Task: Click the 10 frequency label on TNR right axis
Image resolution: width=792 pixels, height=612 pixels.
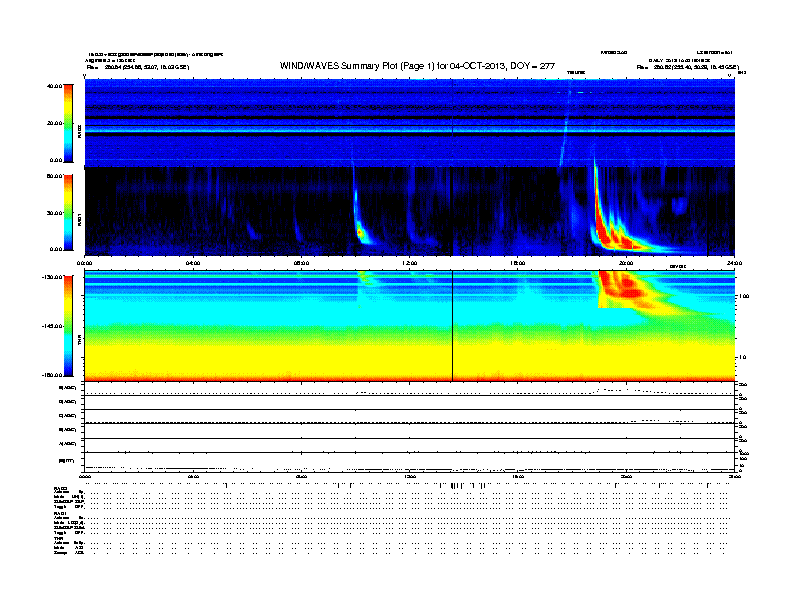Action: [x=742, y=358]
